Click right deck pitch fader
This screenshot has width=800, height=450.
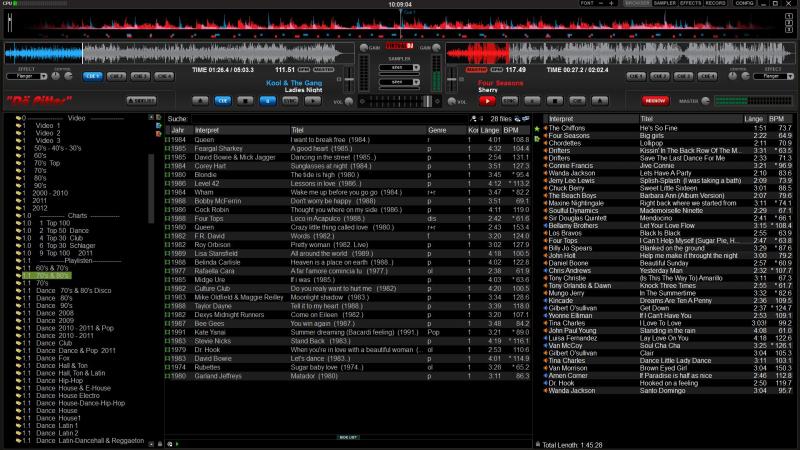(x=452, y=80)
